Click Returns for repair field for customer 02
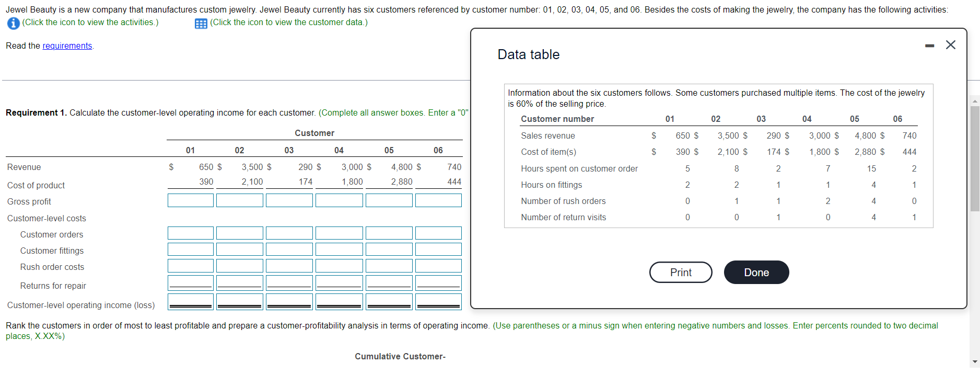The image size is (980, 374). [x=240, y=283]
